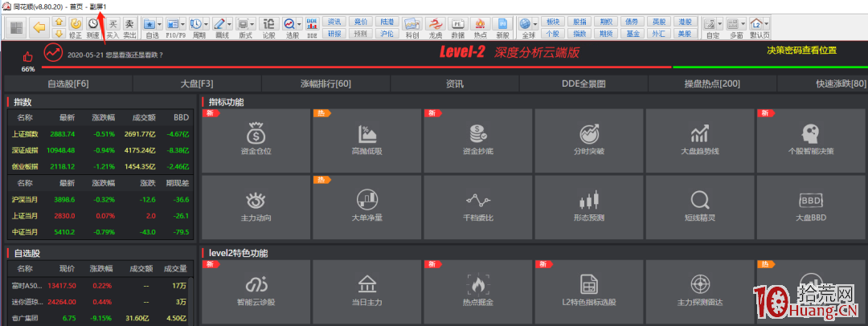Click the 板块 toolbar button
The height and width of the screenshot is (326, 868).
pos(552,22)
